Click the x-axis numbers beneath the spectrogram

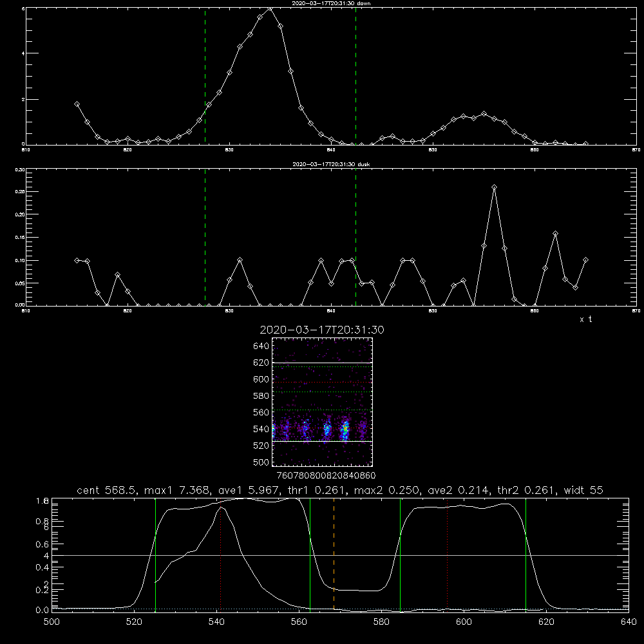pyautogui.click(x=326, y=475)
